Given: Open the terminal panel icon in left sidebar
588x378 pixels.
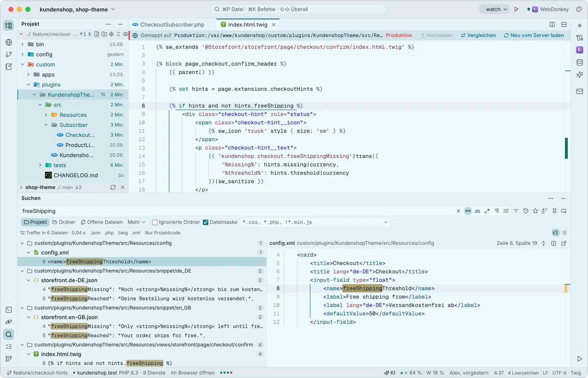Looking at the screenshot, I should coord(9,310).
